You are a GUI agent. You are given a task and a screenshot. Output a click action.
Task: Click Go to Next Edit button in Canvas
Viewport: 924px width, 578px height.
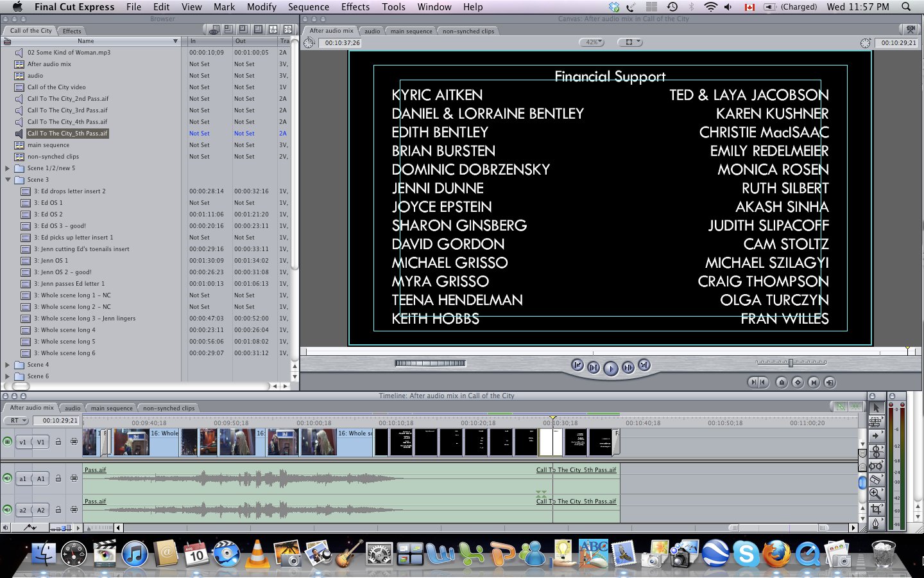644,365
